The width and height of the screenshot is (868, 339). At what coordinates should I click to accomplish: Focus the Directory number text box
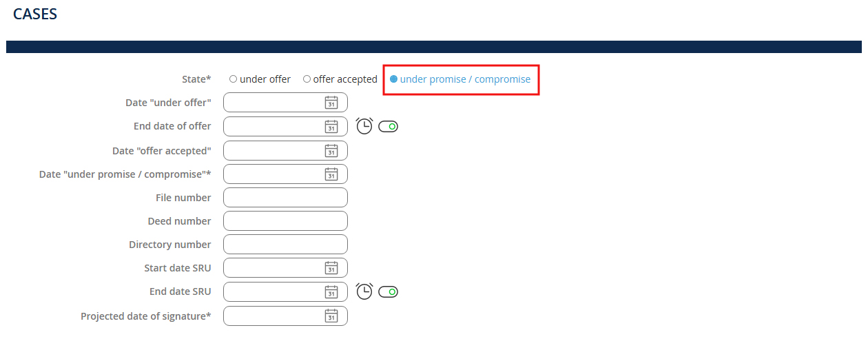point(285,245)
